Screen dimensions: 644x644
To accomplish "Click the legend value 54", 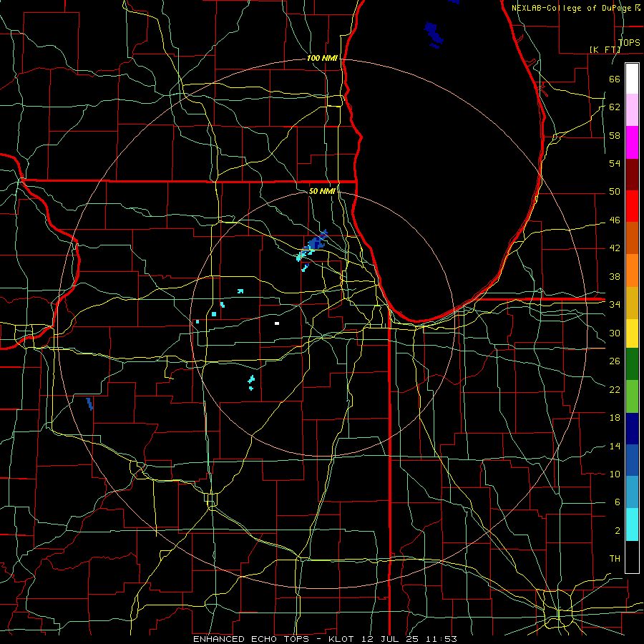I will click(615, 163).
